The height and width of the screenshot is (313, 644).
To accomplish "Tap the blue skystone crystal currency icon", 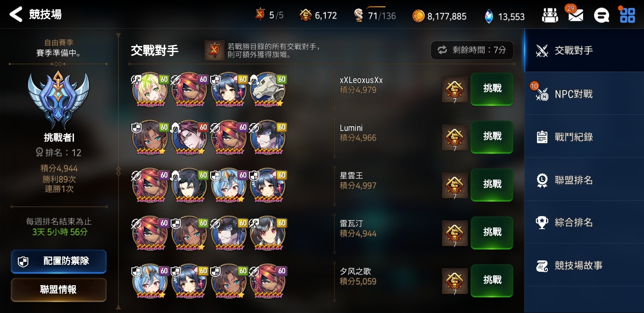I will (489, 16).
